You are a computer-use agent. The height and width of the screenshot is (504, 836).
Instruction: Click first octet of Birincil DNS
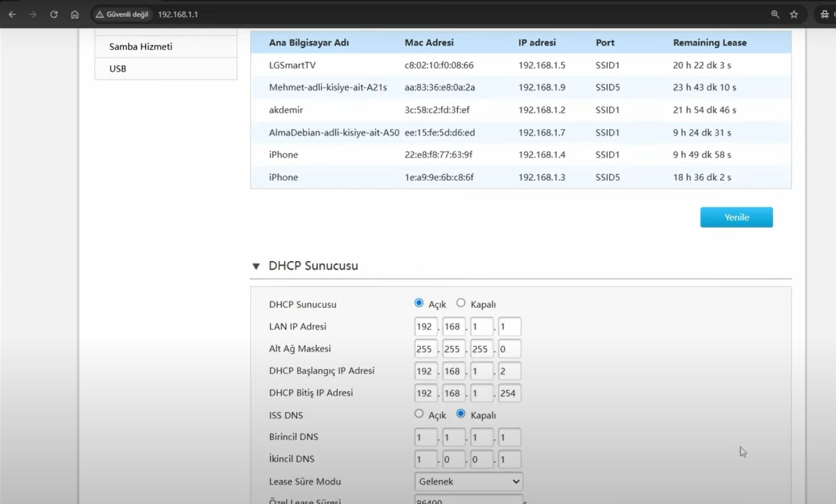(425, 437)
